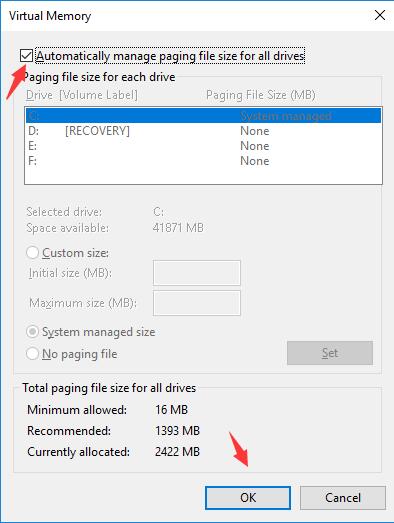The width and height of the screenshot is (394, 523).
Task: Select drive F: in the list
Action: tap(203, 161)
